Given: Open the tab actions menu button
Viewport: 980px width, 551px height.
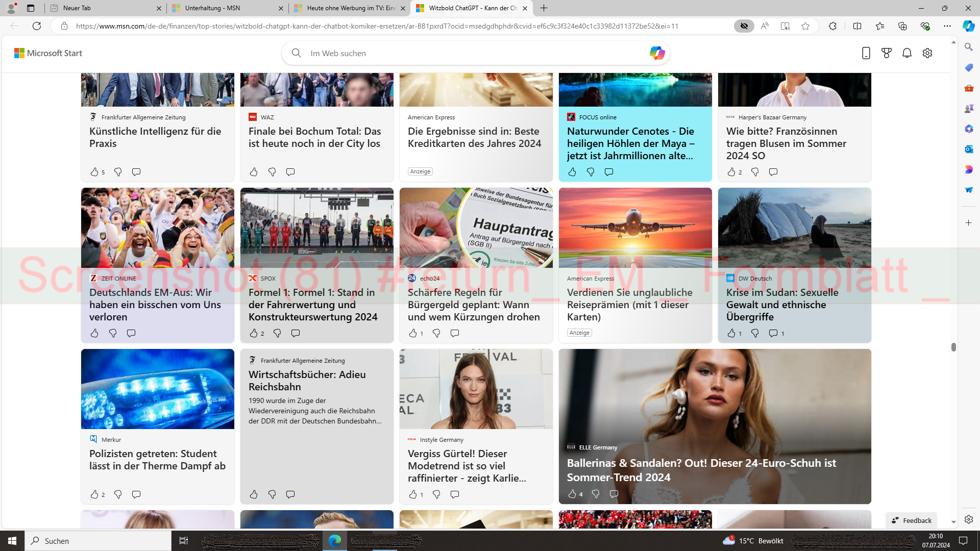Looking at the screenshot, I should (x=31, y=8).
